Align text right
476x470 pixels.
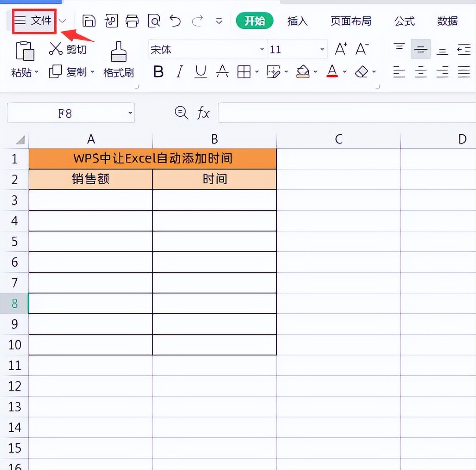(x=442, y=72)
